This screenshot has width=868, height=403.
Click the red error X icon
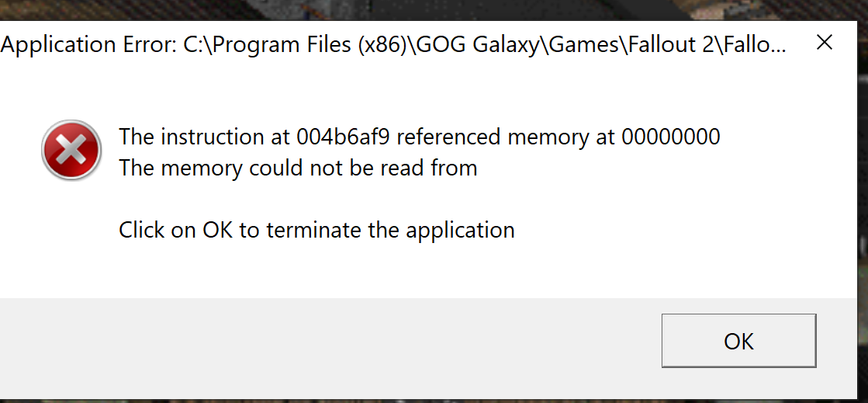(x=71, y=151)
